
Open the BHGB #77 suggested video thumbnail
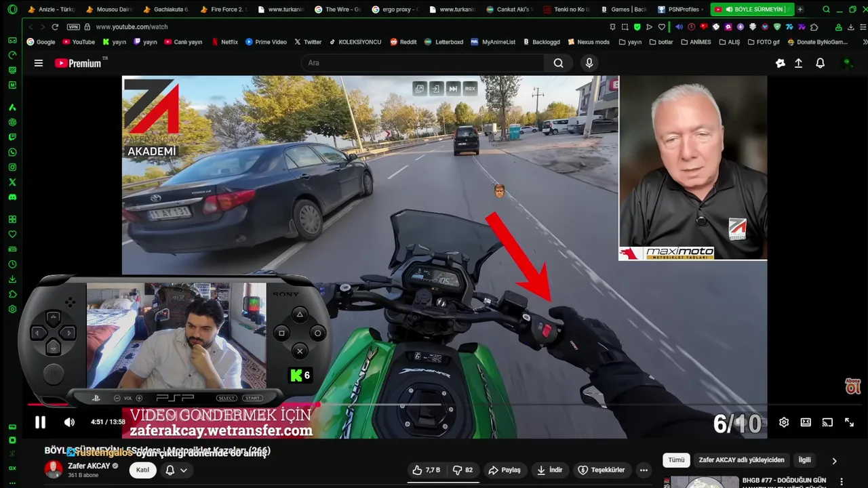(x=701, y=482)
